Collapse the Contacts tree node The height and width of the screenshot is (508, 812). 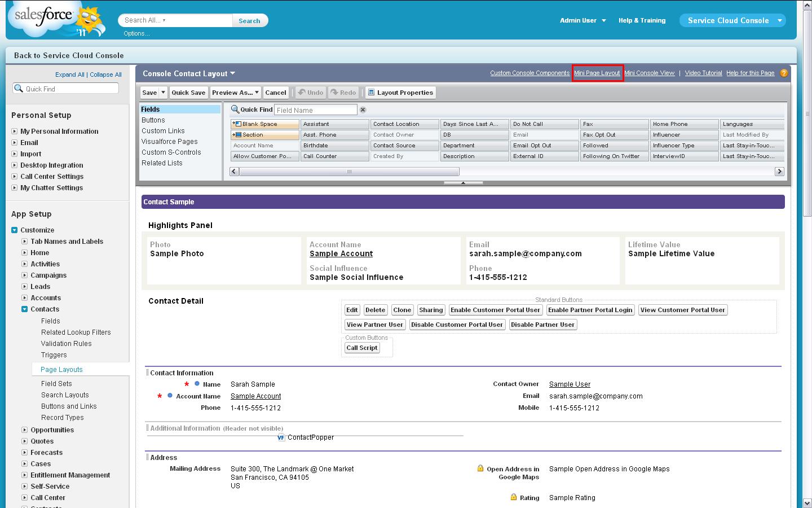pyautogui.click(x=25, y=309)
